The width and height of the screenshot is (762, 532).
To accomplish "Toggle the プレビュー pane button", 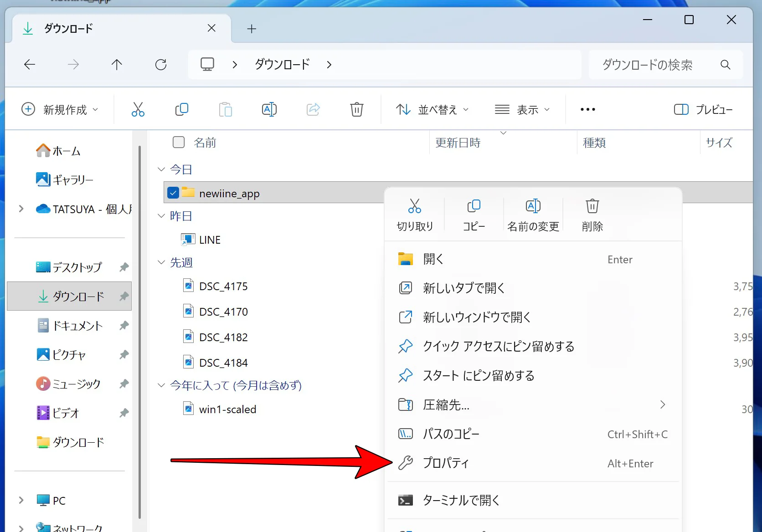I will (703, 109).
